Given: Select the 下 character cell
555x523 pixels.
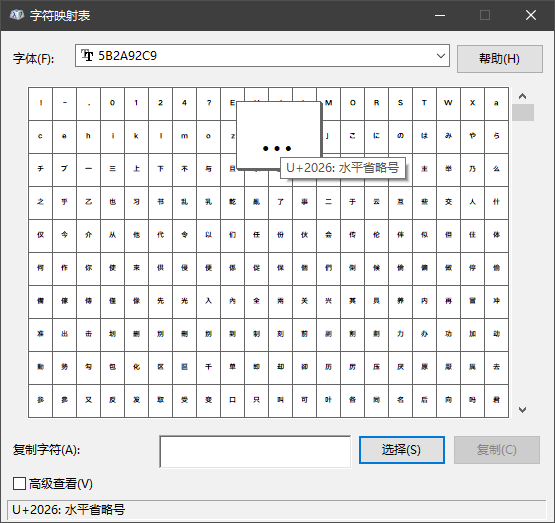Looking at the screenshot, I should (x=161, y=170).
